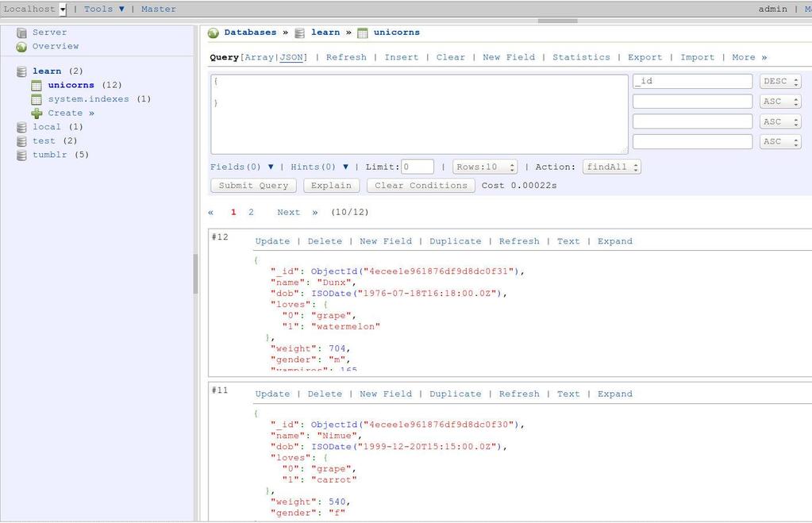
Task: Click New Field in the collection toolbar
Action: [x=509, y=57]
